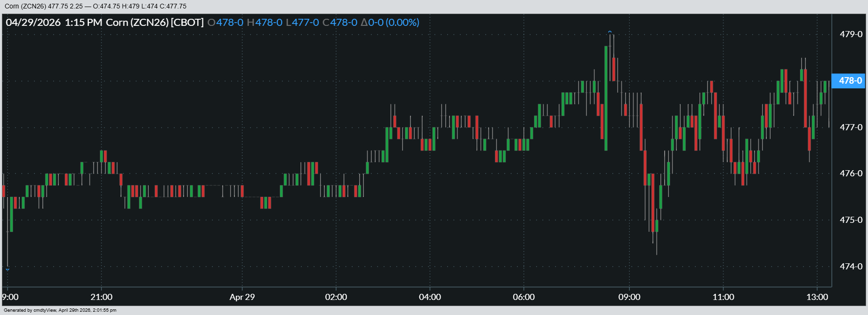The image size is (868, 315).
Task: Click the 09:00 time axis label
Action: [x=629, y=297]
